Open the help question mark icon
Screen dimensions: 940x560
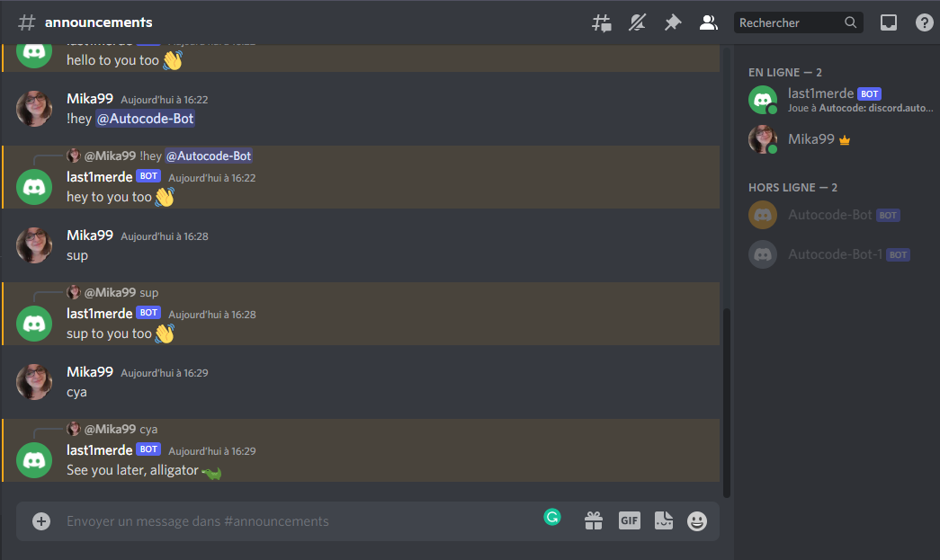point(925,22)
